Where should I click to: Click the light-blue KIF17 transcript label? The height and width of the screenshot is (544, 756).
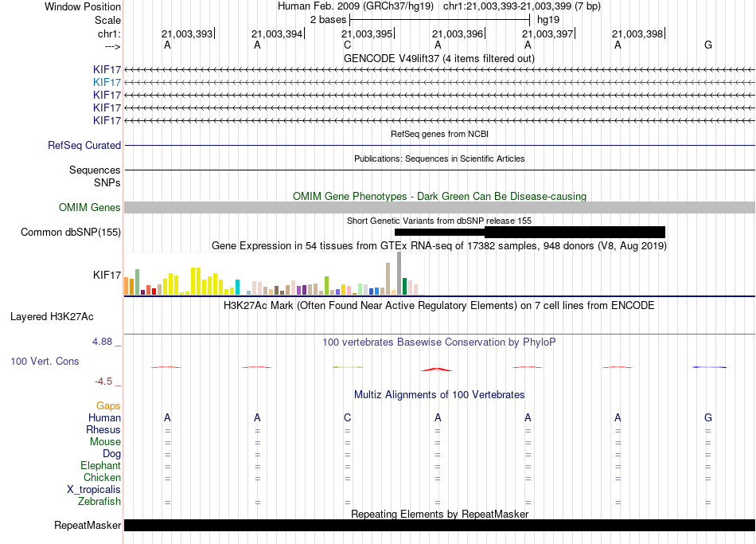[107, 82]
